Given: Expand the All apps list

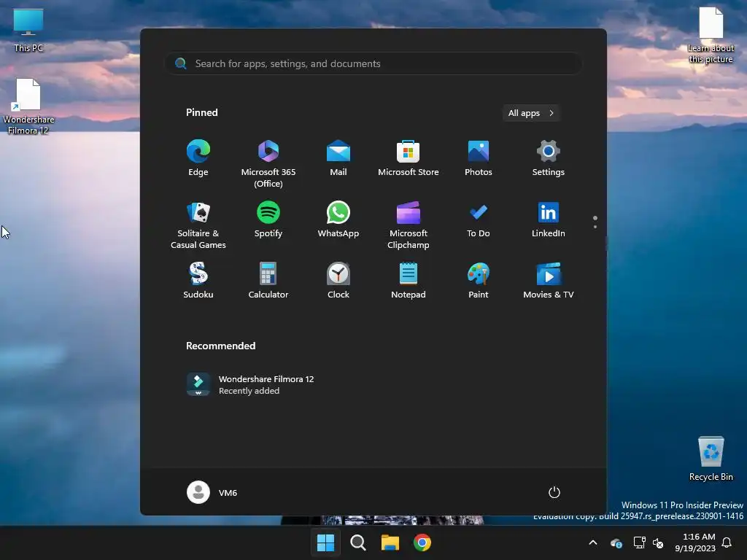Looking at the screenshot, I should tap(531, 113).
